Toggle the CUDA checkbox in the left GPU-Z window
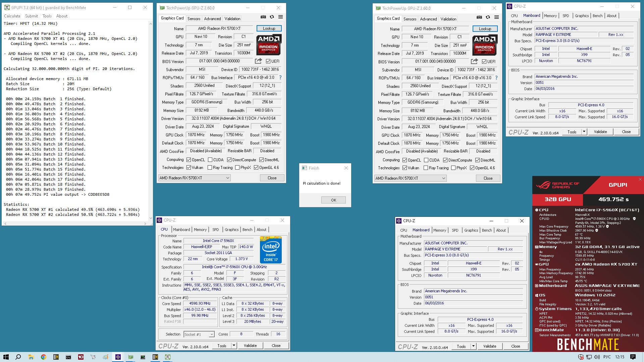Image resolution: width=644 pixels, height=362 pixels. click(x=210, y=160)
